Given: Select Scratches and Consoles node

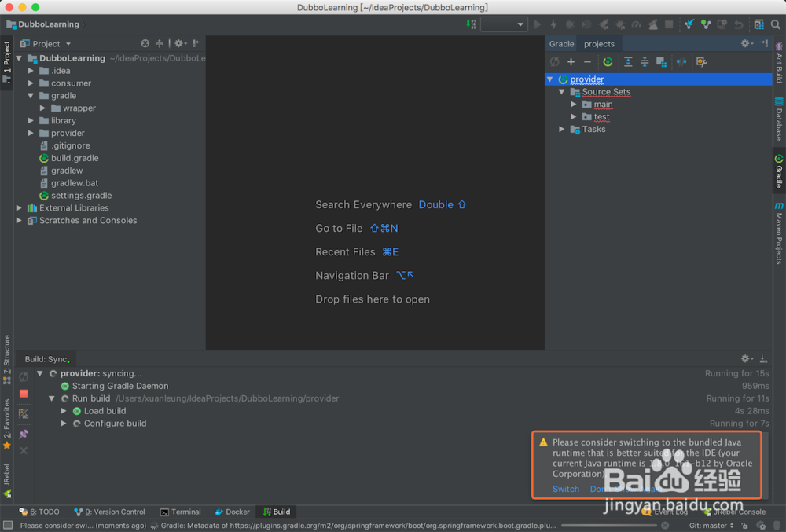Looking at the screenshot, I should tap(88, 220).
